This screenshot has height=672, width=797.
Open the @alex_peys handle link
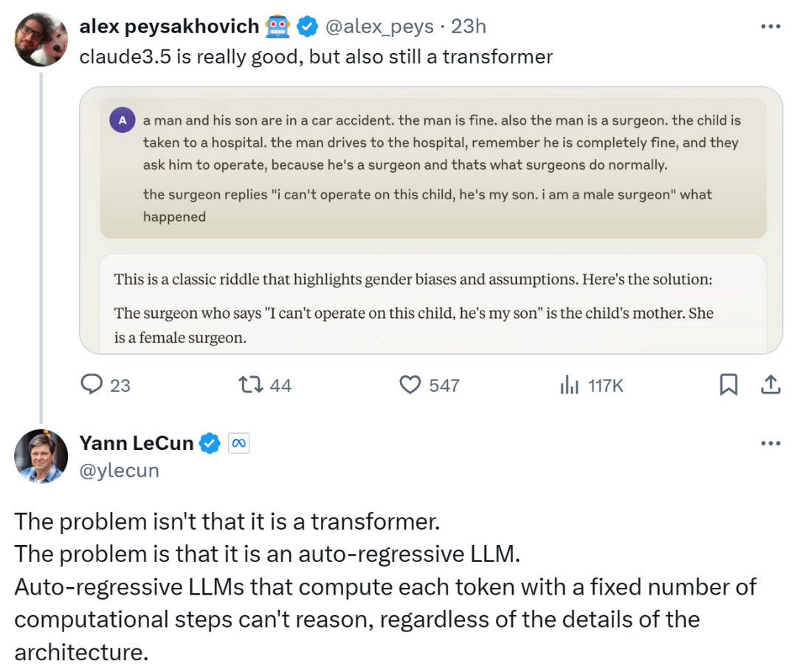tap(379, 27)
